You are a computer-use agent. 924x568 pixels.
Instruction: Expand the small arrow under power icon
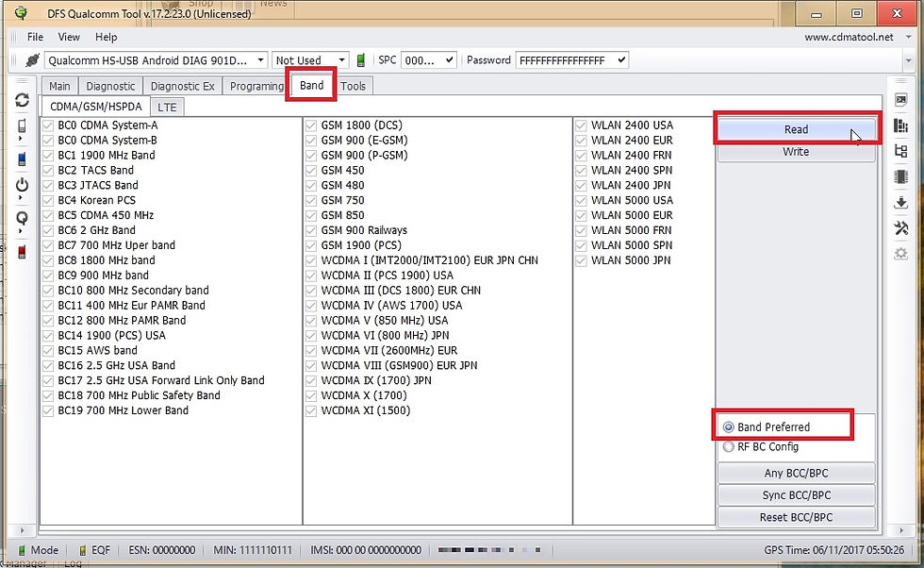click(x=21, y=197)
